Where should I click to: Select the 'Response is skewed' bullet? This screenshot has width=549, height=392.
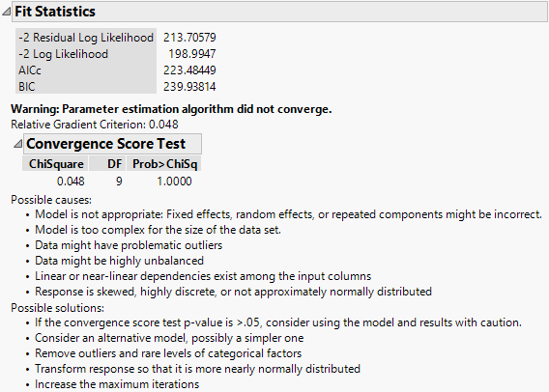click(x=233, y=292)
